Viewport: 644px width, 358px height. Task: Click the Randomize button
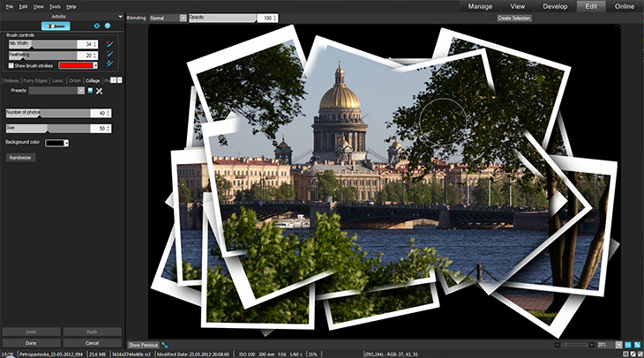(x=20, y=158)
